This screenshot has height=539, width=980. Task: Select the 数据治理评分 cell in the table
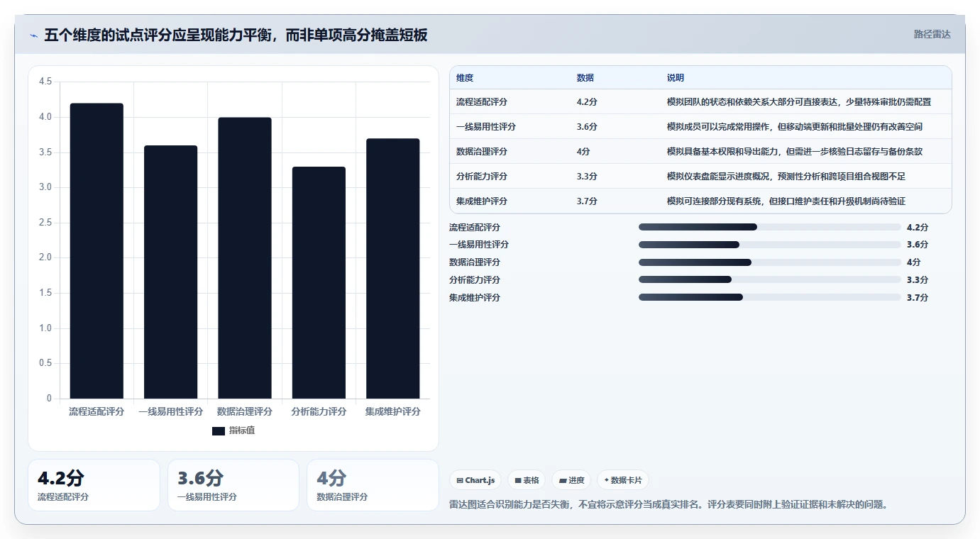point(482,152)
